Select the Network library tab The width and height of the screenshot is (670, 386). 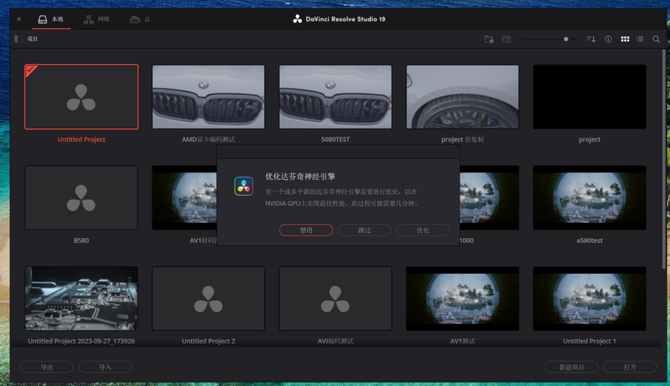click(97, 19)
